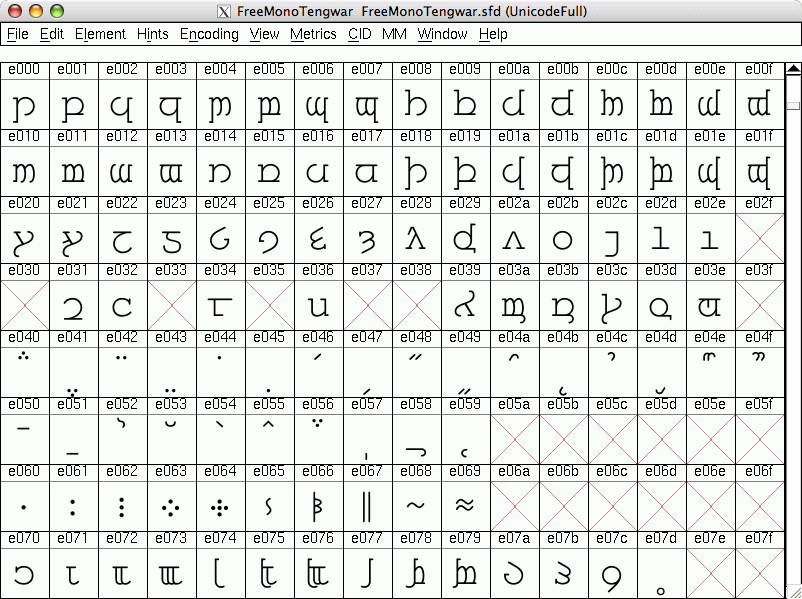
Task: Open the File menu
Action: pos(17,34)
